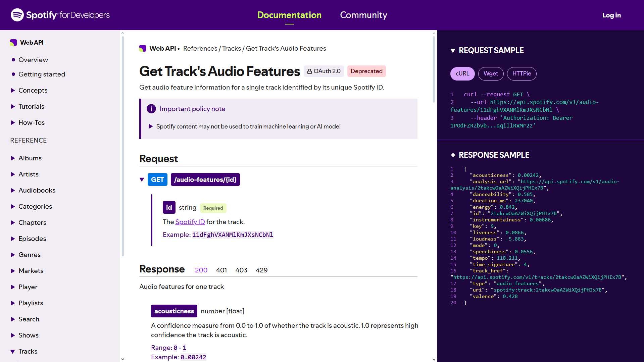The height and width of the screenshot is (362, 644).
Task: Click the id parameter tag
Action: pyautogui.click(x=169, y=207)
